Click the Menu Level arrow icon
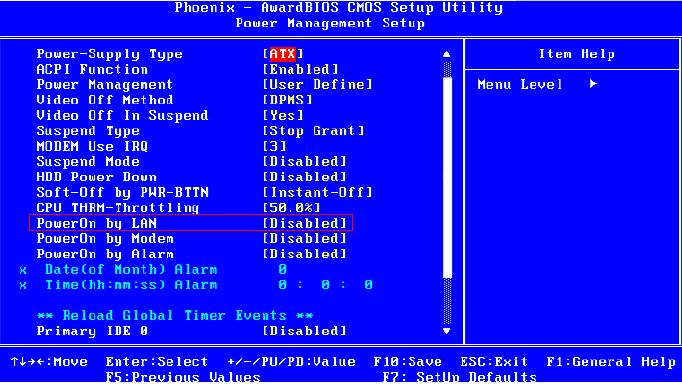Screen dimensions: 682x384 [593, 84]
